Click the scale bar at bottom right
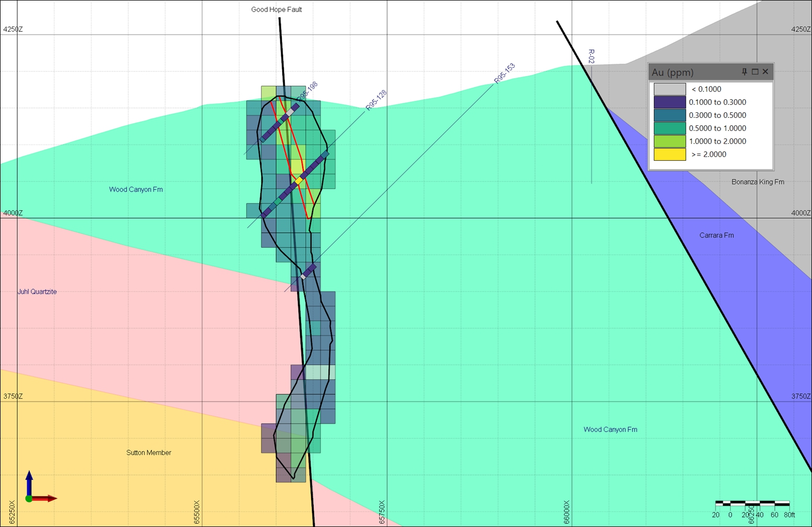 752,504
